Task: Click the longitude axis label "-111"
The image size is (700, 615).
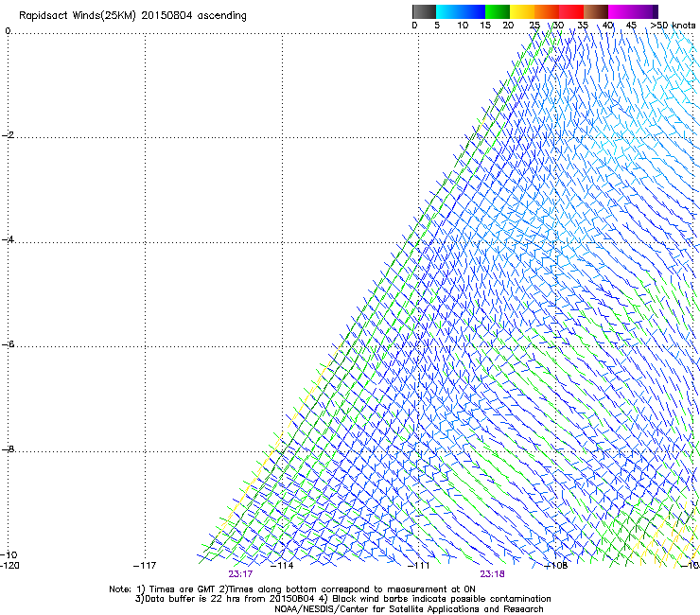Action: [419, 566]
